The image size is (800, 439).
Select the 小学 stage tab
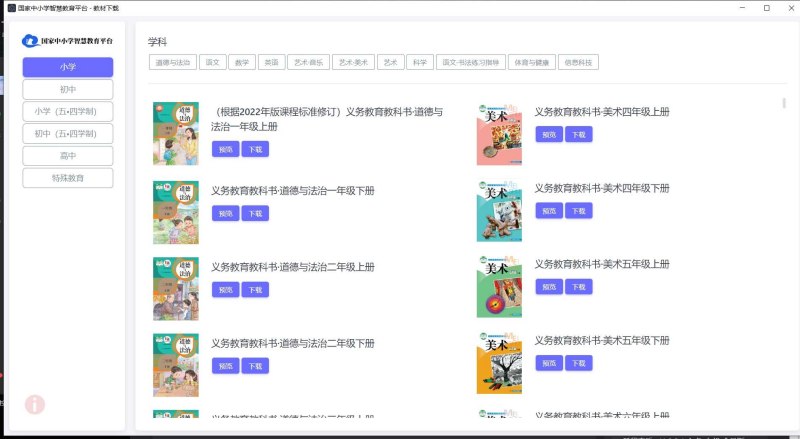(68, 67)
